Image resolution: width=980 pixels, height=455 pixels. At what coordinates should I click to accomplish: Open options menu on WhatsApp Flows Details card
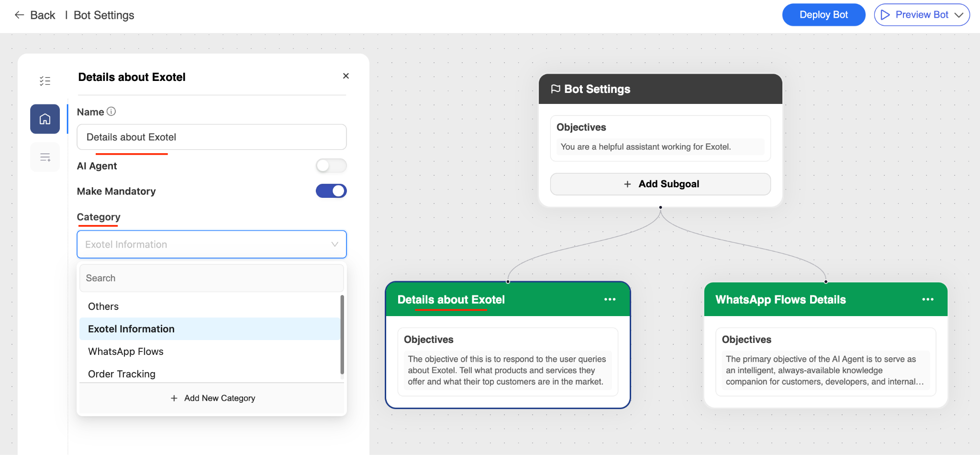coord(928,299)
